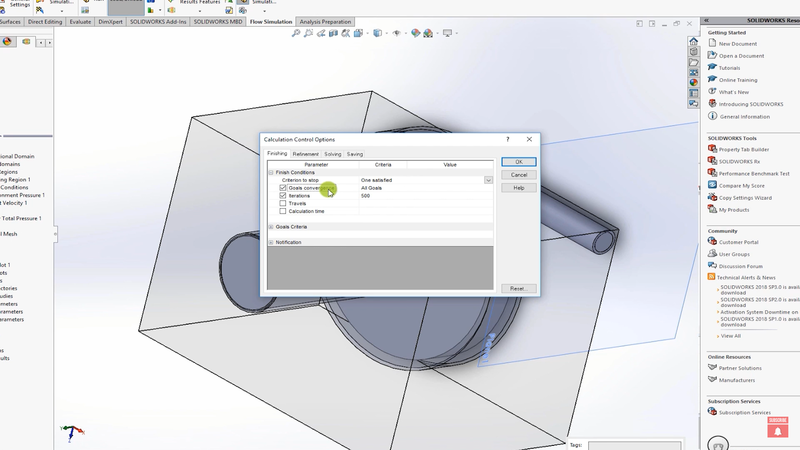Expand the Goals Criteria section
The height and width of the screenshot is (450, 800).
[271, 227]
